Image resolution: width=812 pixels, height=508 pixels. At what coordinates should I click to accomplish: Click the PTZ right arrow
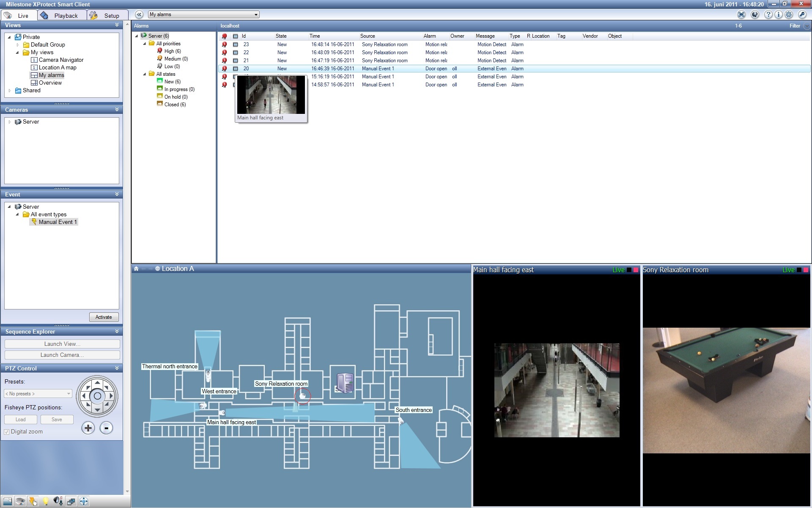tap(111, 396)
